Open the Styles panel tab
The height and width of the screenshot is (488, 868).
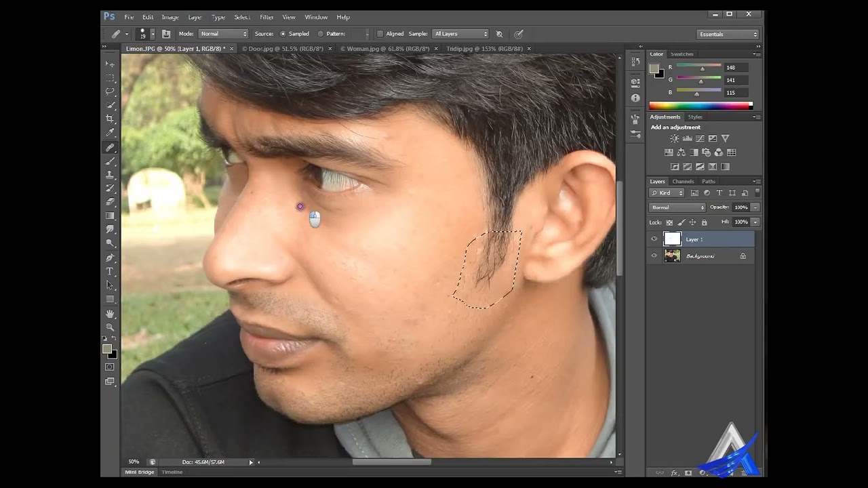pos(695,117)
